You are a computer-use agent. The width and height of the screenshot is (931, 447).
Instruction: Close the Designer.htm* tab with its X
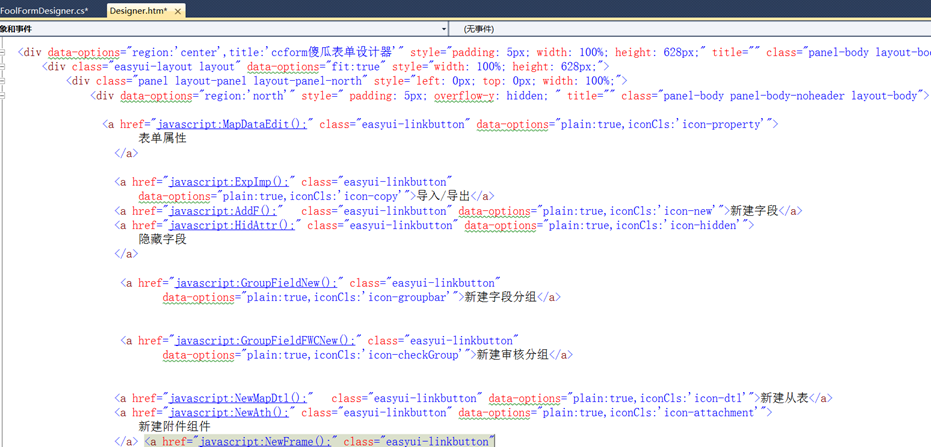click(x=178, y=11)
